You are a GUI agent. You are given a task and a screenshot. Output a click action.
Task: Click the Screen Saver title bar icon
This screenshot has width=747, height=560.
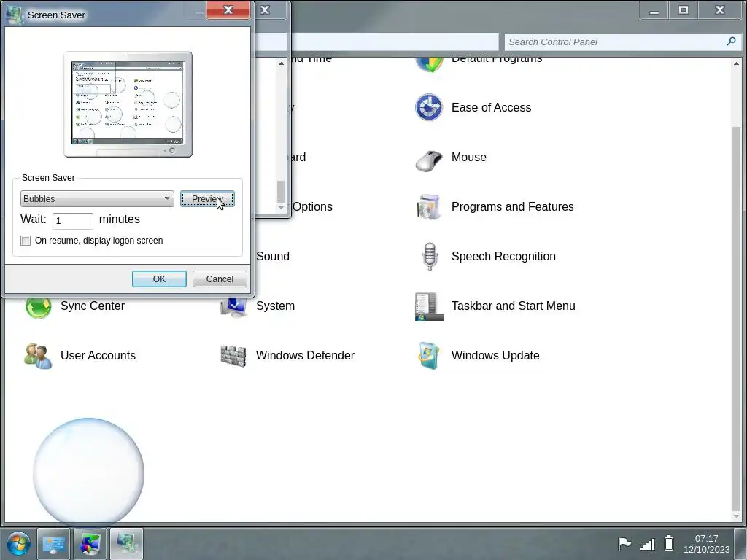click(x=15, y=15)
